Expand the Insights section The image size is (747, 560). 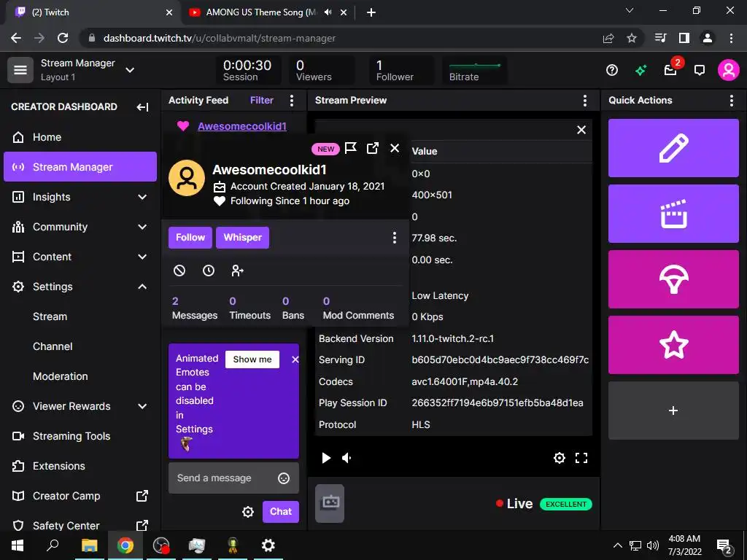pyautogui.click(x=80, y=197)
